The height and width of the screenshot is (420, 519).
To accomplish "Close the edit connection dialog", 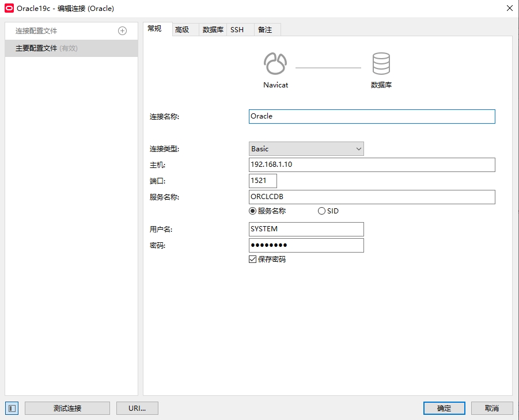I will [x=510, y=8].
